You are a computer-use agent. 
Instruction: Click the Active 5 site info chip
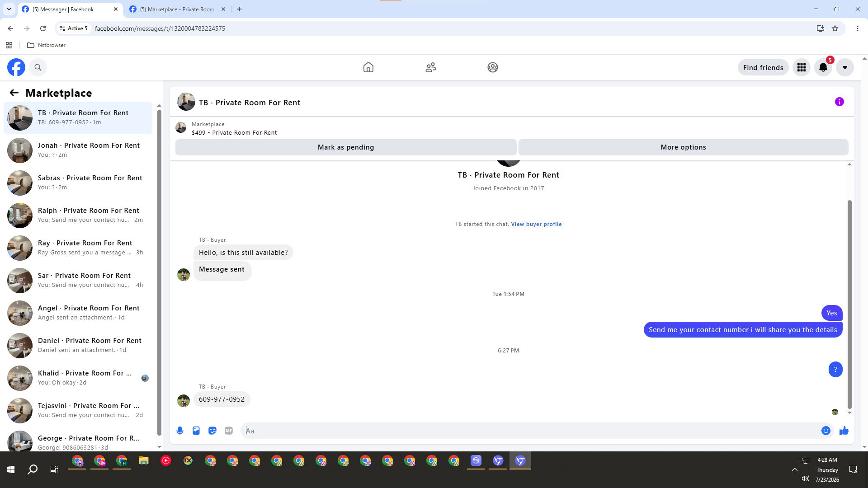tap(74, 28)
